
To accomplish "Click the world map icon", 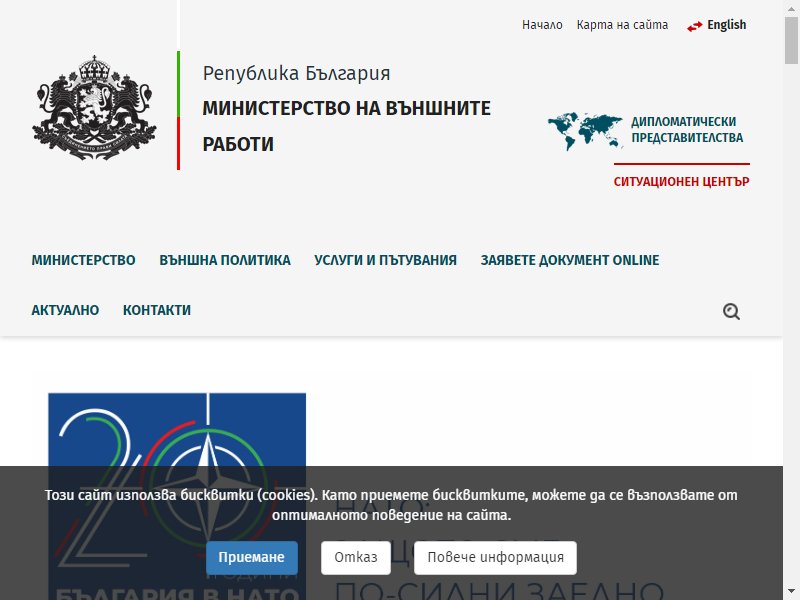I will pos(585,131).
